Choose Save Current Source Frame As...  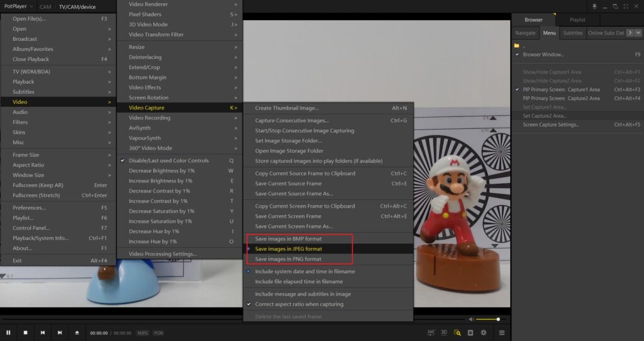pyautogui.click(x=328, y=194)
